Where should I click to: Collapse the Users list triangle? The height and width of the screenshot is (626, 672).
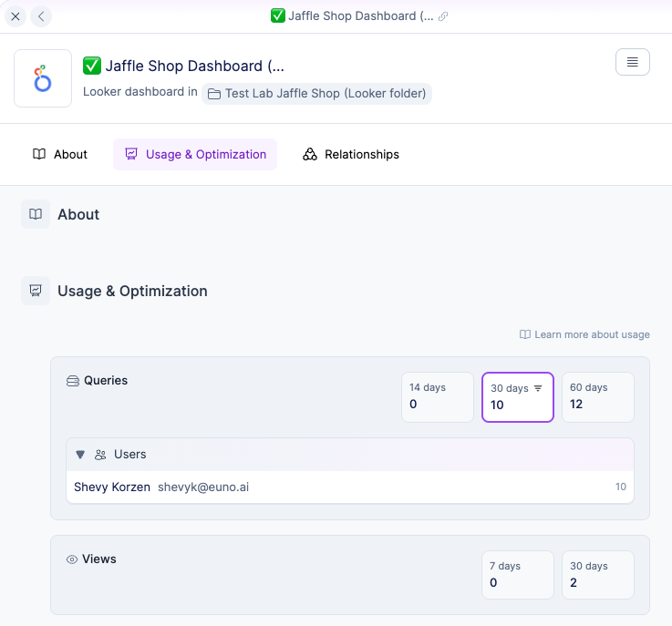pos(80,455)
